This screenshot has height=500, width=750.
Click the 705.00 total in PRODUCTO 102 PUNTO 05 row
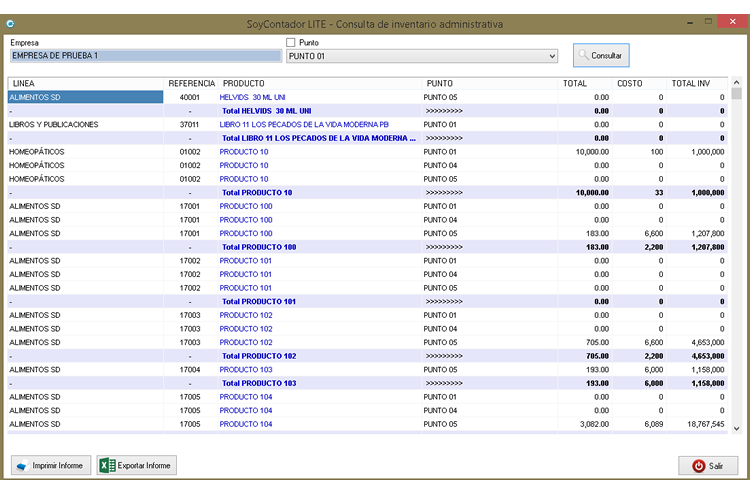(x=597, y=343)
